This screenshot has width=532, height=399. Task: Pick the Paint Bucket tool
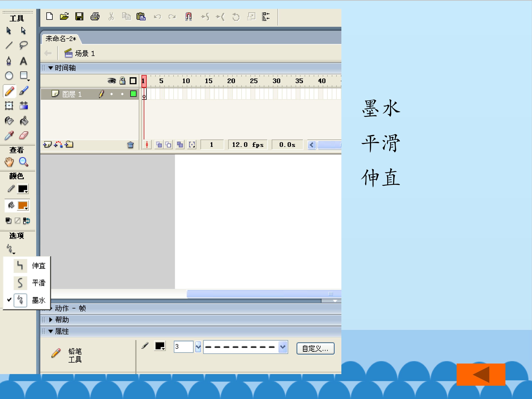tap(24, 121)
